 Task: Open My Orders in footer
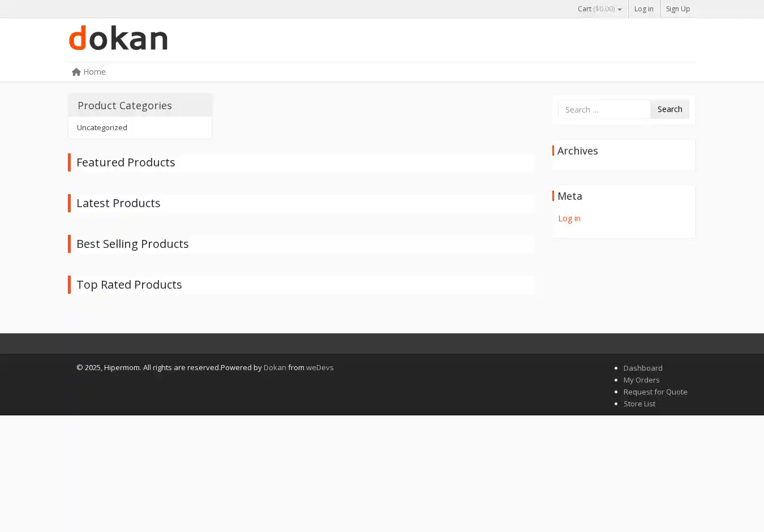pyautogui.click(x=641, y=380)
